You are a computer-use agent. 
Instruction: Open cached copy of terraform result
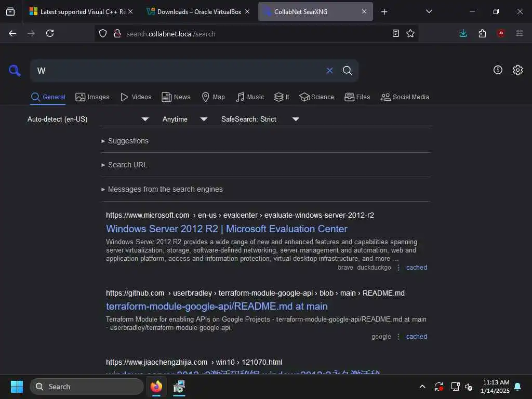point(417,337)
